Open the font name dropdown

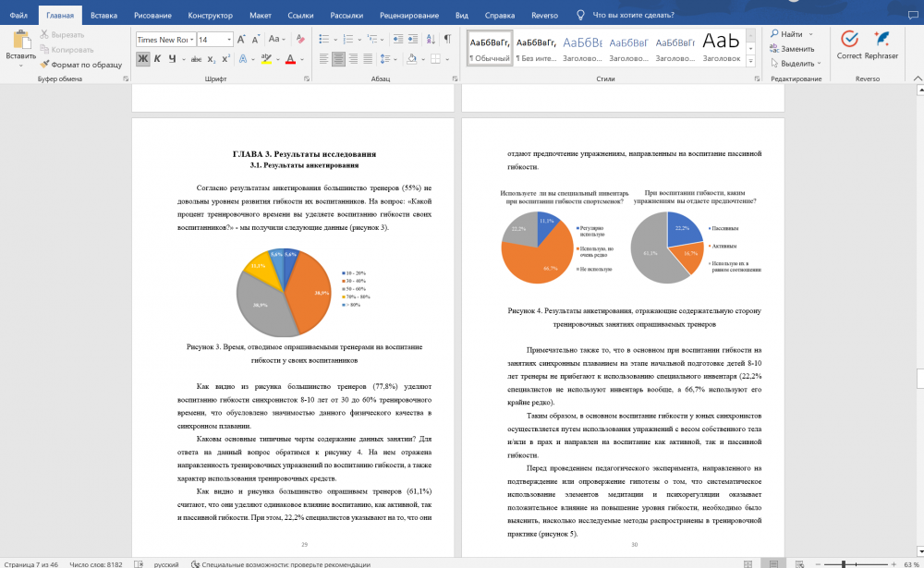click(x=191, y=40)
